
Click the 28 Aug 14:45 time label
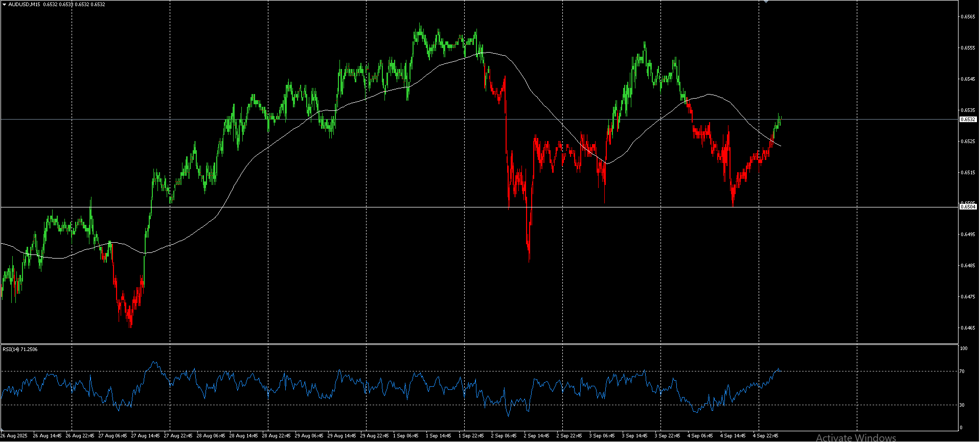tap(243, 436)
